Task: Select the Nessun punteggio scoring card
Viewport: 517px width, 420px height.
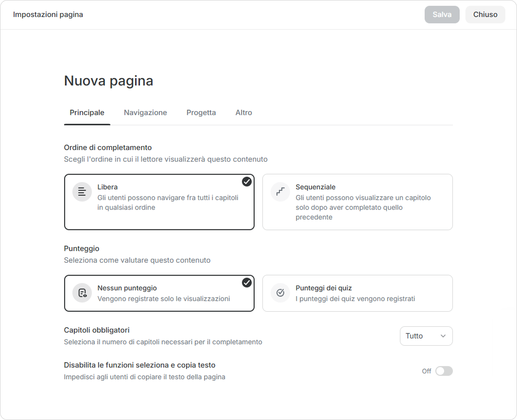Action: (159, 293)
